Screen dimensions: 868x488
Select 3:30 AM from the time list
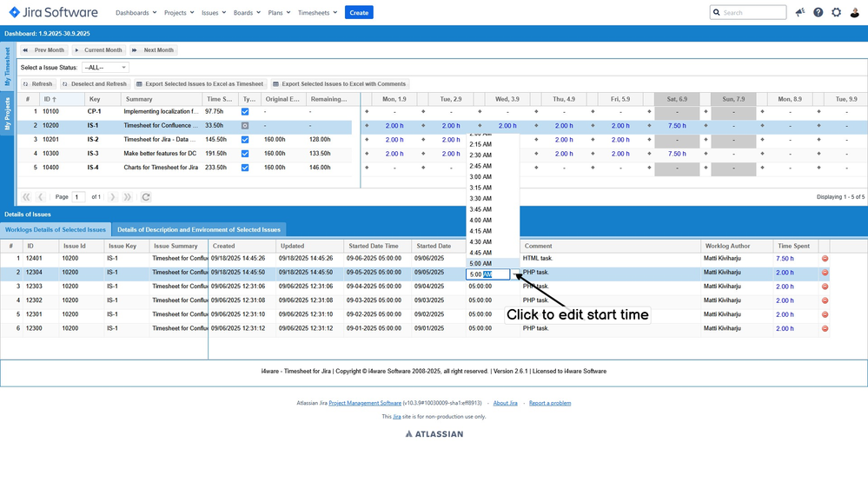[x=480, y=198]
